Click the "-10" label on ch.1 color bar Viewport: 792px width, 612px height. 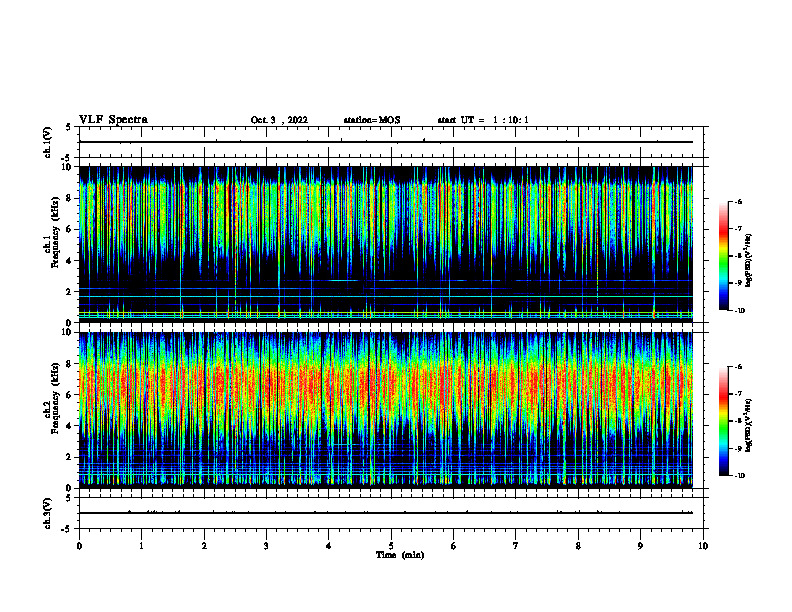click(x=740, y=311)
